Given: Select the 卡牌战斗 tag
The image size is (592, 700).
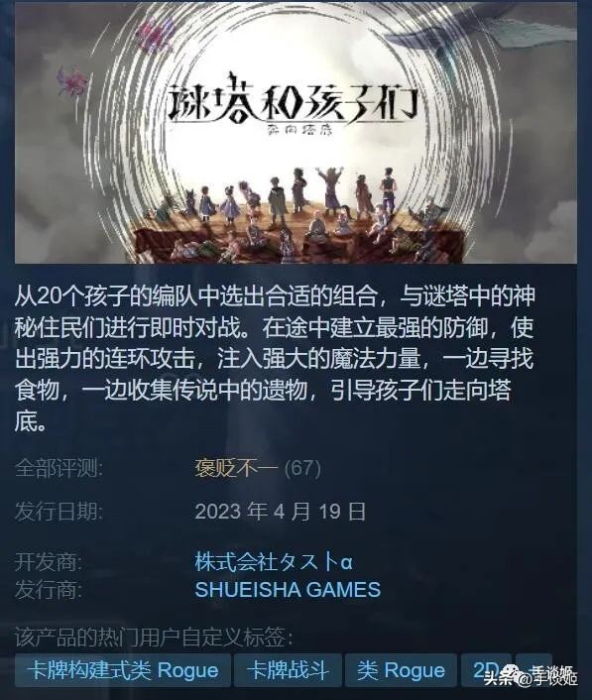Looking at the screenshot, I should pyautogui.click(x=288, y=670).
